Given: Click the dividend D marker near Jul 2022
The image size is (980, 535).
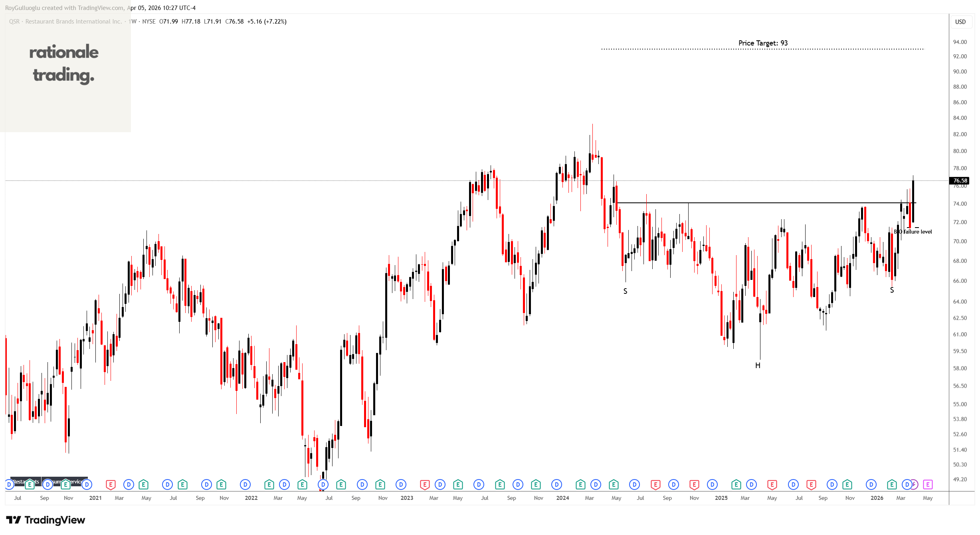Looking at the screenshot, I should [x=323, y=485].
